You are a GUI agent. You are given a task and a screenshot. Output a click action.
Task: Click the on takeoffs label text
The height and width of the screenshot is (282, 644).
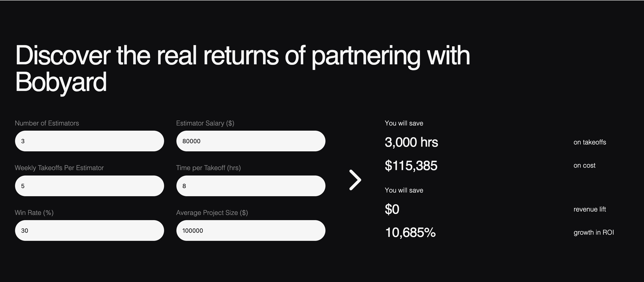pos(589,142)
